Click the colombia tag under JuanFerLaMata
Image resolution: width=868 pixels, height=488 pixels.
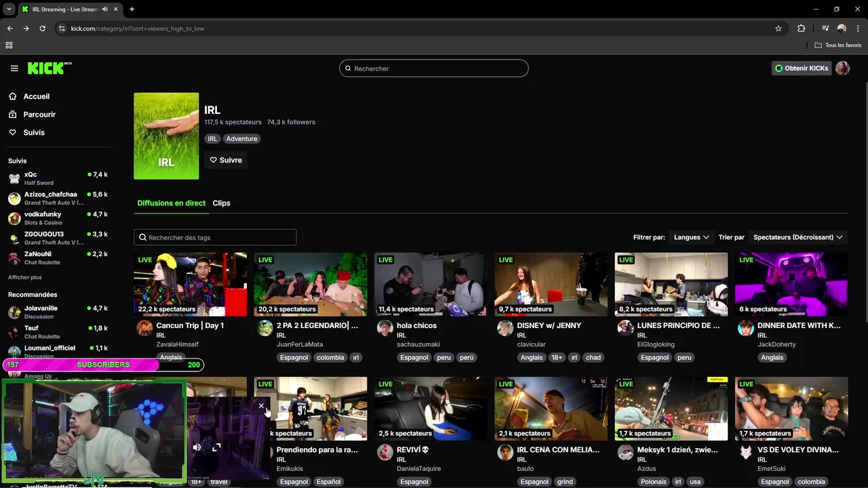(x=330, y=358)
